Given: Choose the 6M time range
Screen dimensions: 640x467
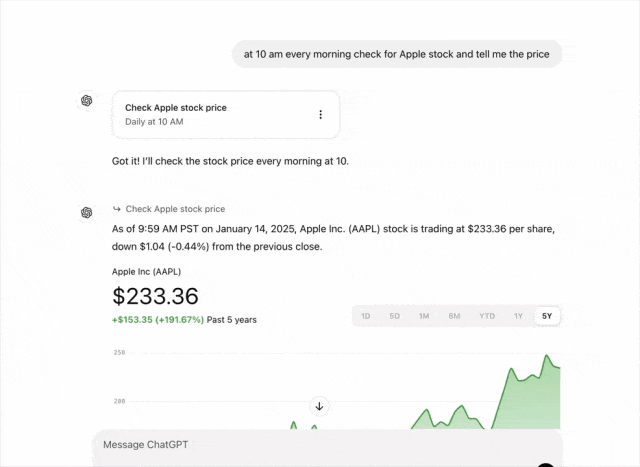Looking at the screenshot, I should [454, 316].
